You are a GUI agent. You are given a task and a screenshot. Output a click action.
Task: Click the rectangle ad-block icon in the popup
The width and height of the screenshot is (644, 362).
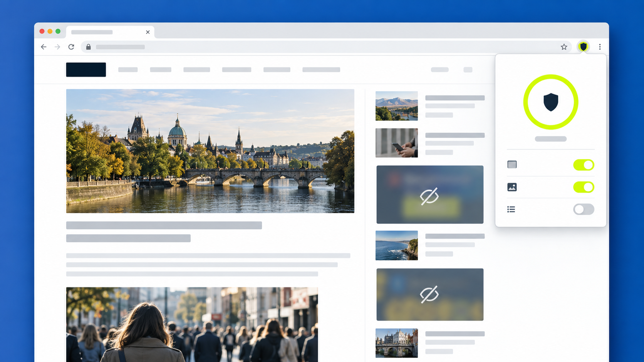[512, 165]
